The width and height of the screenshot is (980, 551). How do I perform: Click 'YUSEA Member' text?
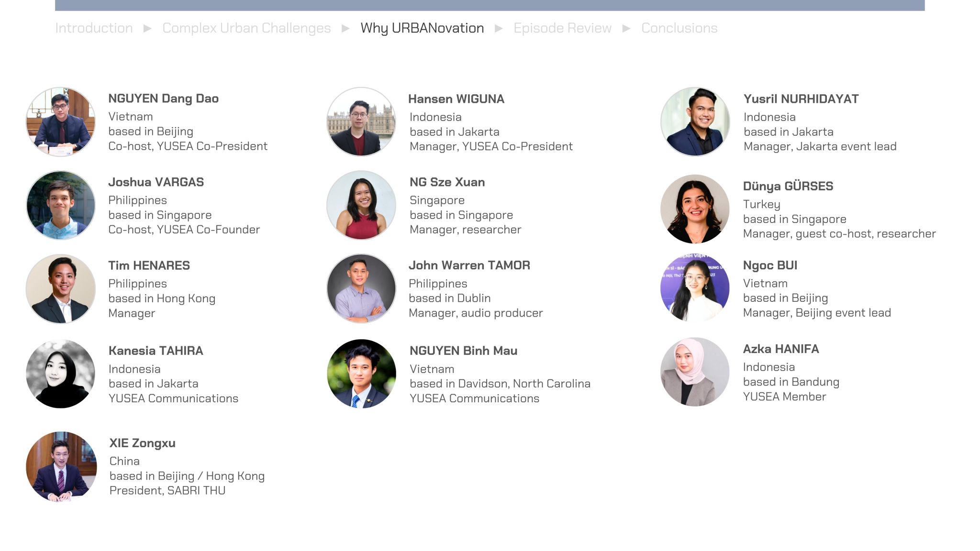pos(784,397)
